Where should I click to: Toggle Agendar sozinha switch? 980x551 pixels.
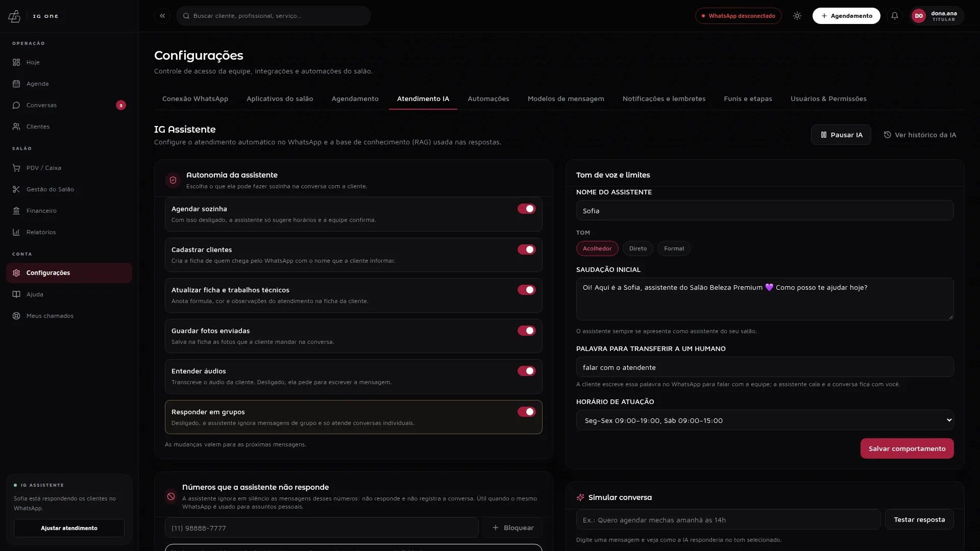526,209
